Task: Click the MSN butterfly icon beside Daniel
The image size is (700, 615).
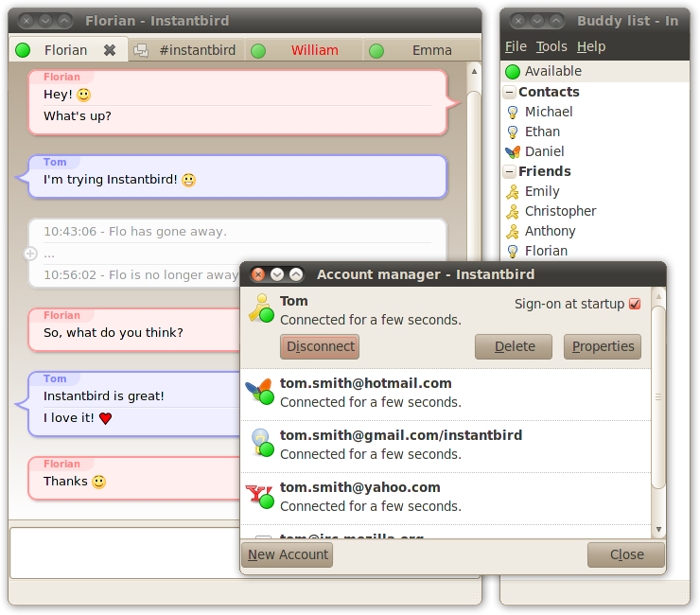Action: [x=512, y=151]
